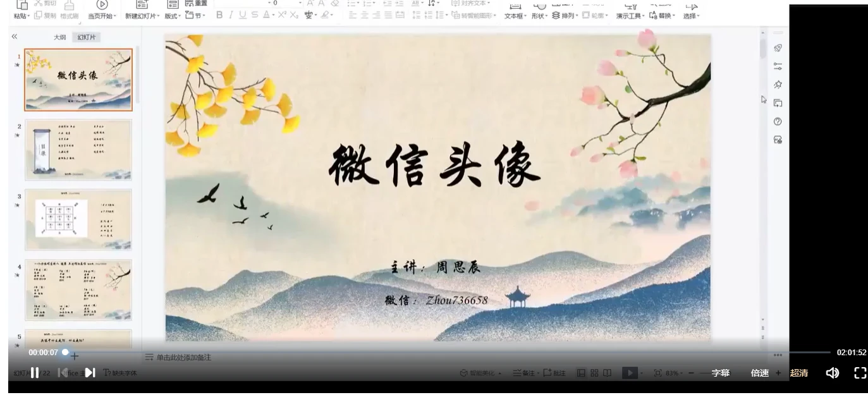Toggle subscript X₂
This screenshot has width=868, height=395.
pos(294,15)
